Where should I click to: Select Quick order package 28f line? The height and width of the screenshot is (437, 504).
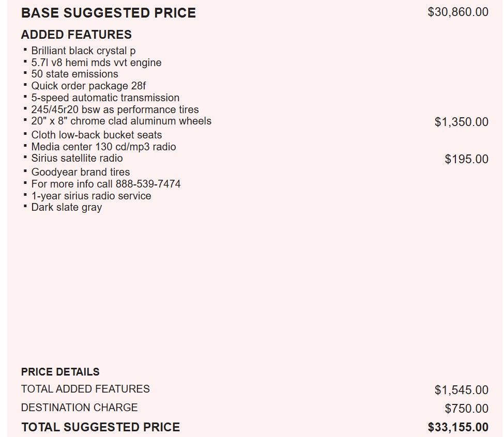[88, 86]
